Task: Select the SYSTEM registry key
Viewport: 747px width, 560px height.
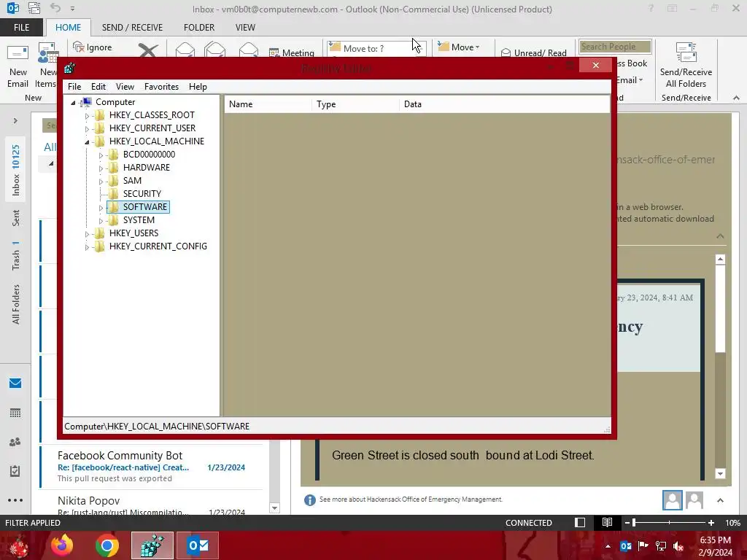Action: [139, 220]
